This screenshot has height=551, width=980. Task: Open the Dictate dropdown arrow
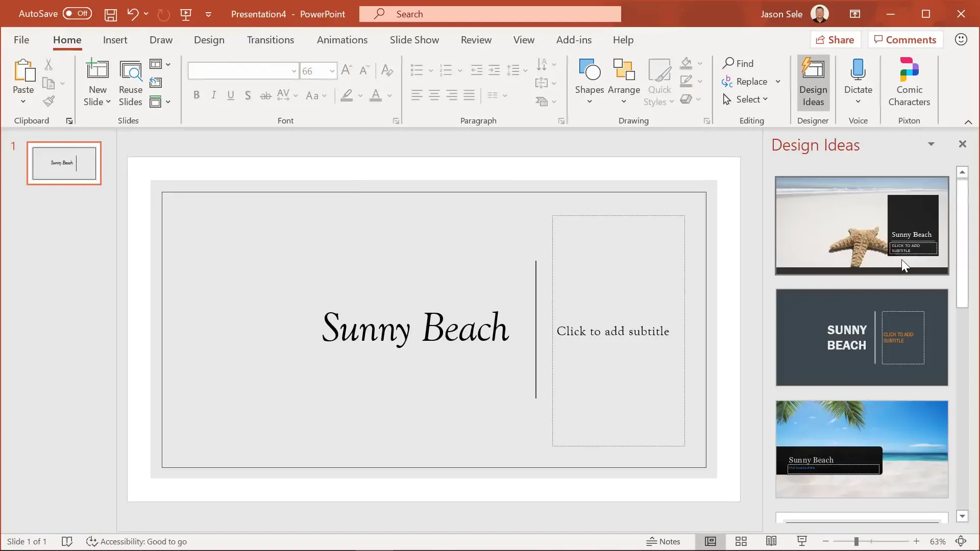coord(858,102)
